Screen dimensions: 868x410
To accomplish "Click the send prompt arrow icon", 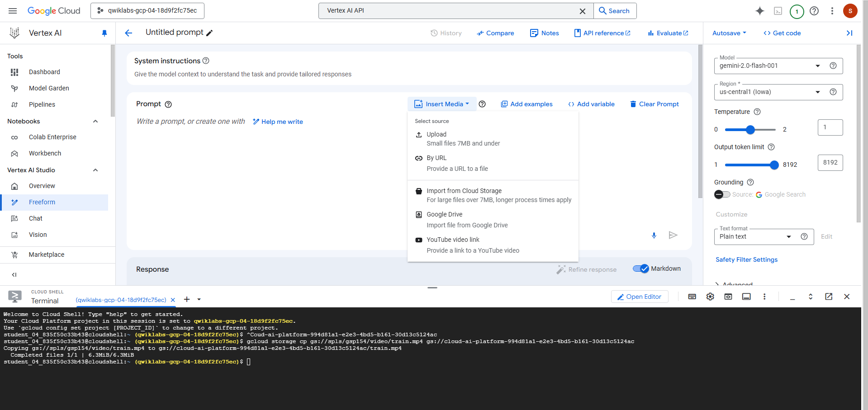I will [673, 235].
